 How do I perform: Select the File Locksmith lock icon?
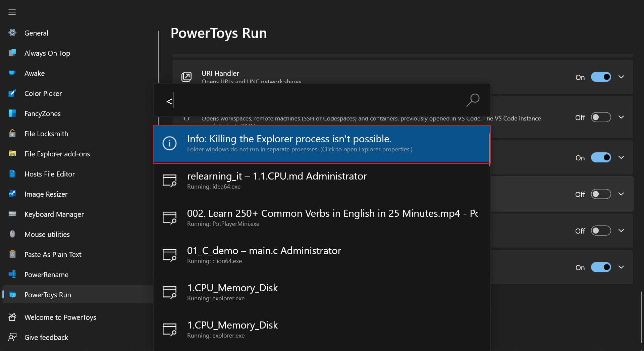click(12, 134)
